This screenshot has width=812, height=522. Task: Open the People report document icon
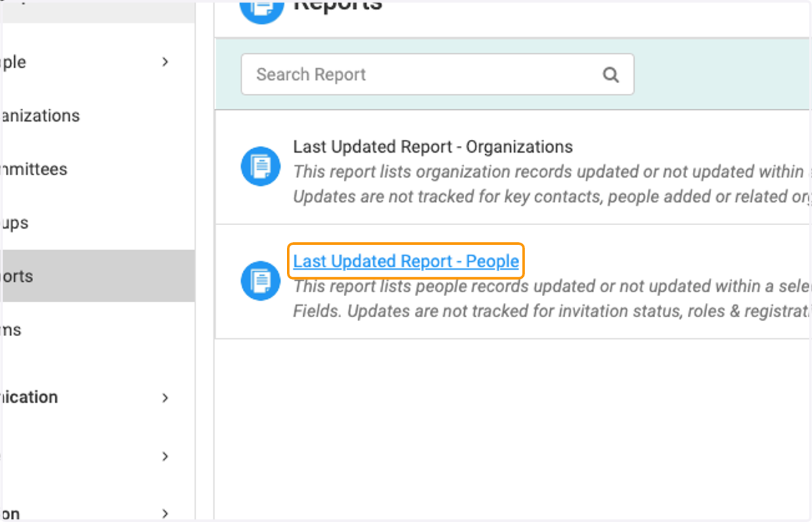tap(261, 281)
